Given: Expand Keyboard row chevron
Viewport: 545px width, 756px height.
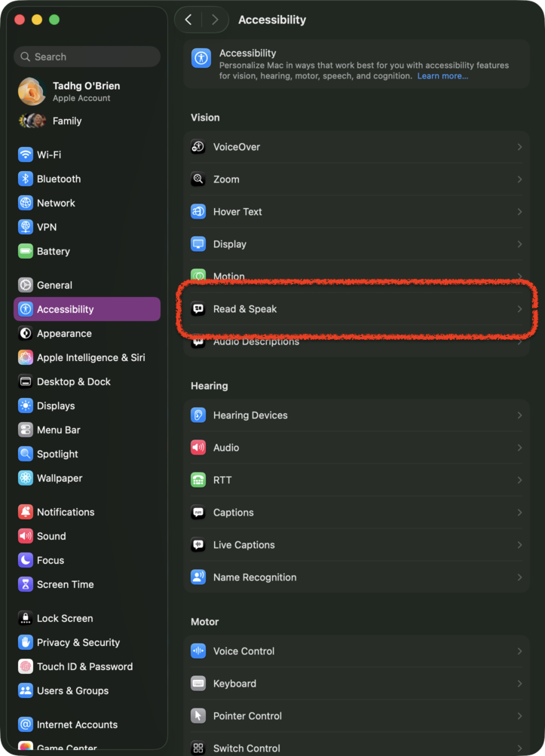Looking at the screenshot, I should pos(519,683).
